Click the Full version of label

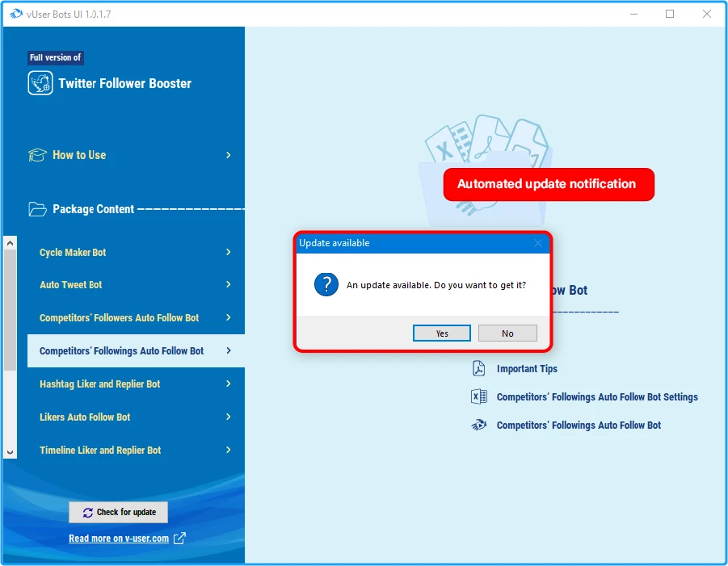click(55, 57)
